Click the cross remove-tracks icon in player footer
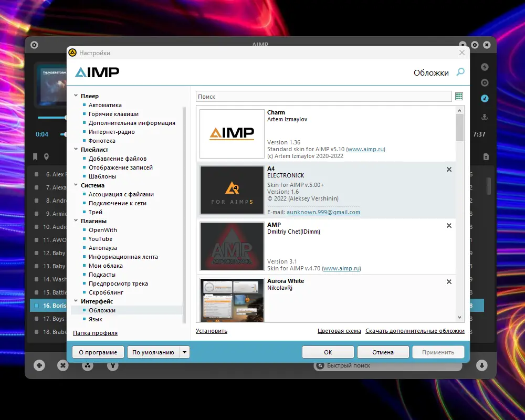The width and height of the screenshot is (525, 420). coord(62,365)
